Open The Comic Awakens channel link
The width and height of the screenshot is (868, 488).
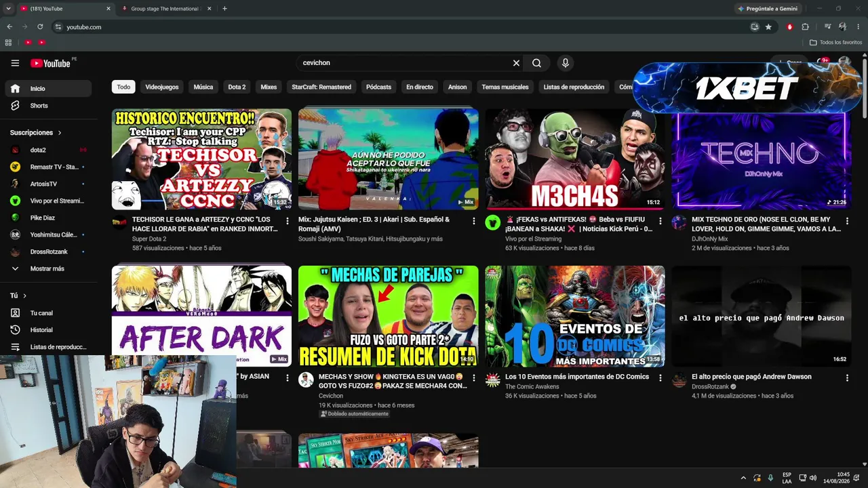click(532, 386)
